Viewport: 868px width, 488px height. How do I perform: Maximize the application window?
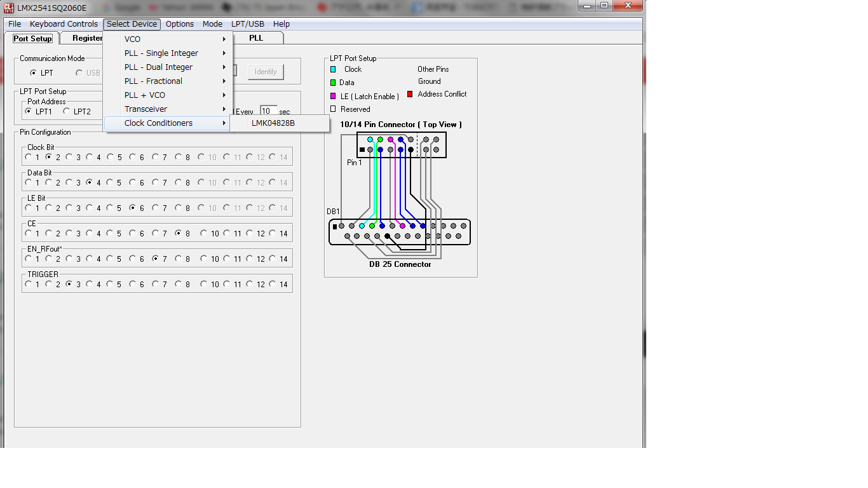tap(604, 5)
